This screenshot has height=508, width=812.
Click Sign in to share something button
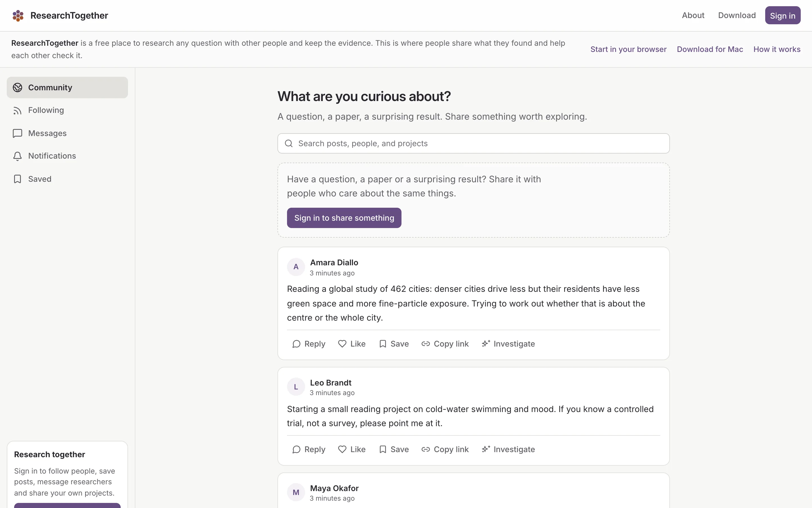[344, 218]
